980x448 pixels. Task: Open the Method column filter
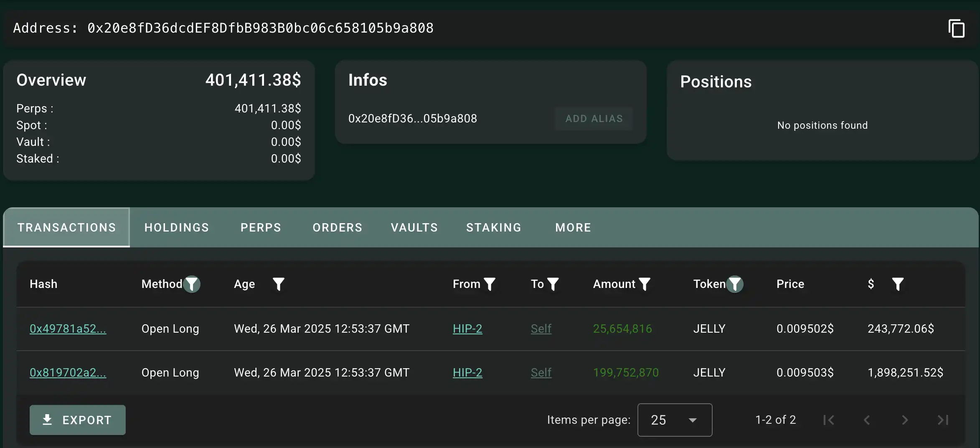(192, 284)
